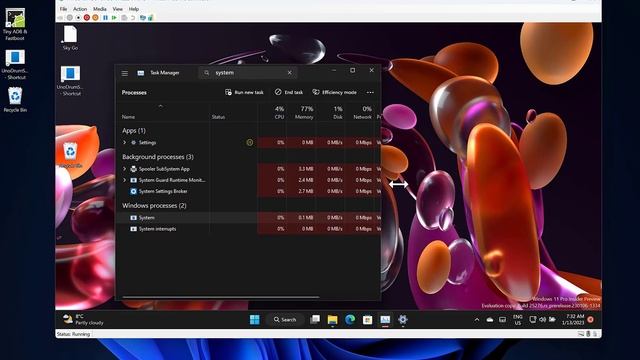The height and width of the screenshot is (360, 640).
Task: Open the Media menu of the VM window
Action: tap(100, 9)
